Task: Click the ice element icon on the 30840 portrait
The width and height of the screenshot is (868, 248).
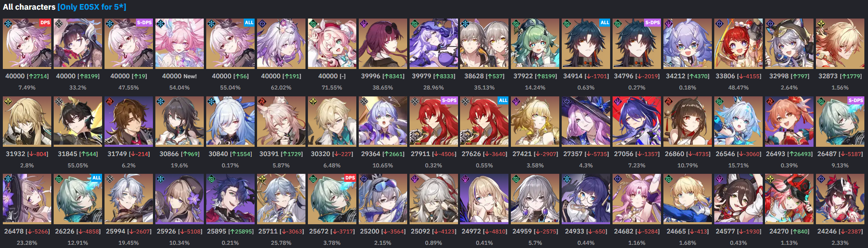Action: pos(211,102)
